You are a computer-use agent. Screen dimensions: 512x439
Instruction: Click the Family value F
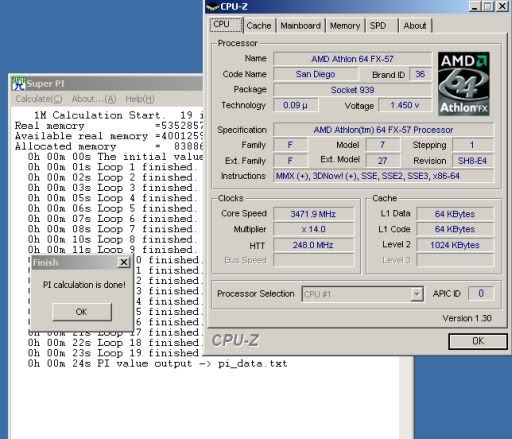point(290,145)
